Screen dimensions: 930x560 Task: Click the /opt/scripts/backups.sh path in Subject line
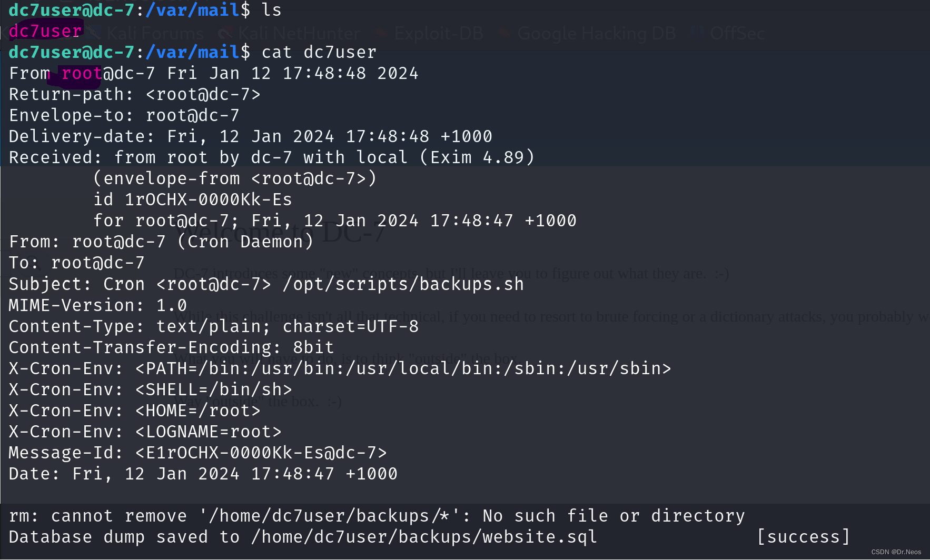tap(403, 284)
